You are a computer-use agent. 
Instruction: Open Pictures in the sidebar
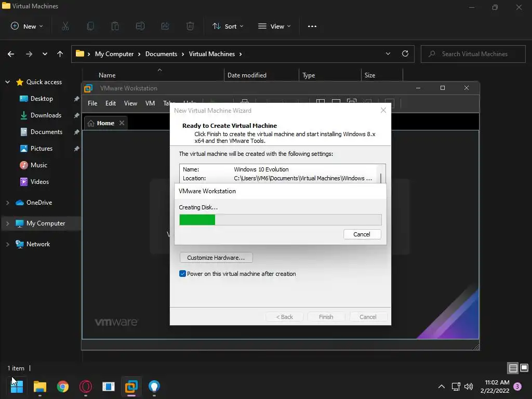point(41,148)
